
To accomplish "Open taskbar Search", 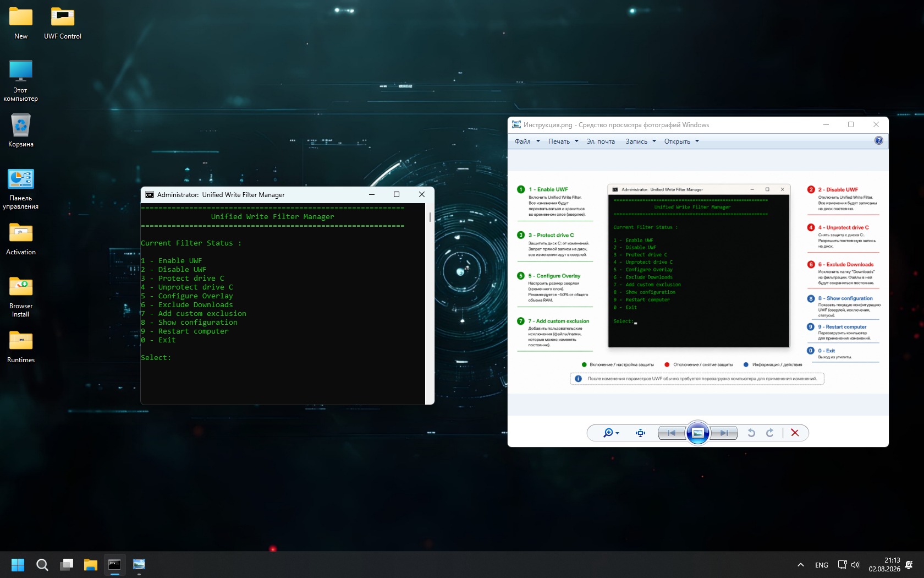I will point(42,565).
